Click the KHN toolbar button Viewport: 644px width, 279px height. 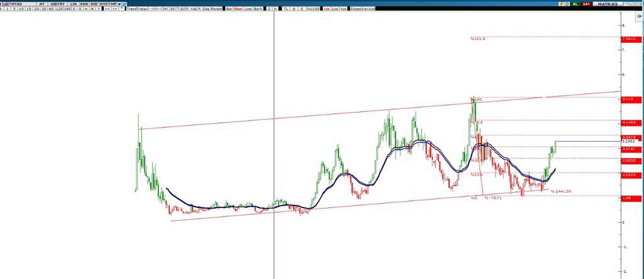pos(84,4)
